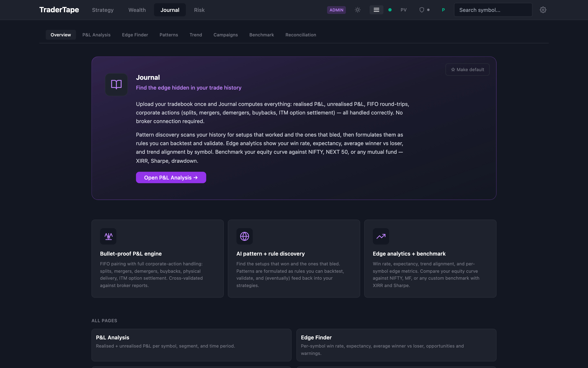Open the green P profile avatar
The height and width of the screenshot is (368, 588).
[x=443, y=10]
